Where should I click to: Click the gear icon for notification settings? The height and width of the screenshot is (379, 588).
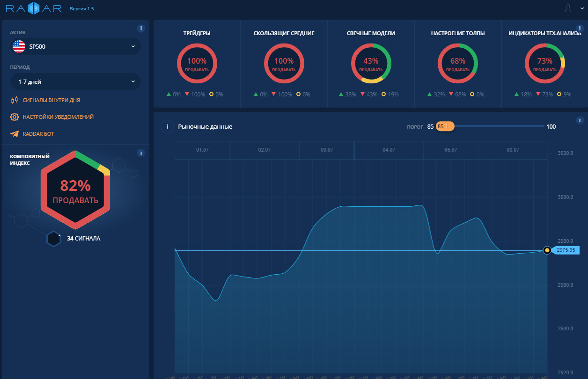coord(15,117)
